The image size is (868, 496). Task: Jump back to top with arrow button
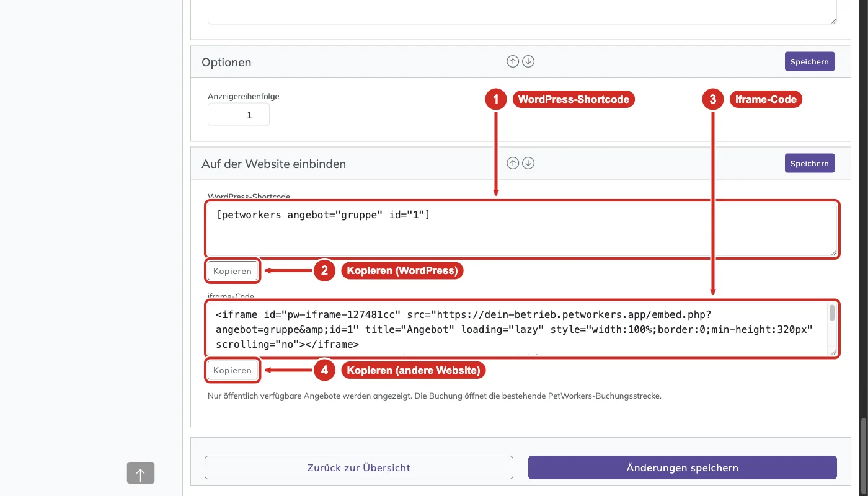141,473
